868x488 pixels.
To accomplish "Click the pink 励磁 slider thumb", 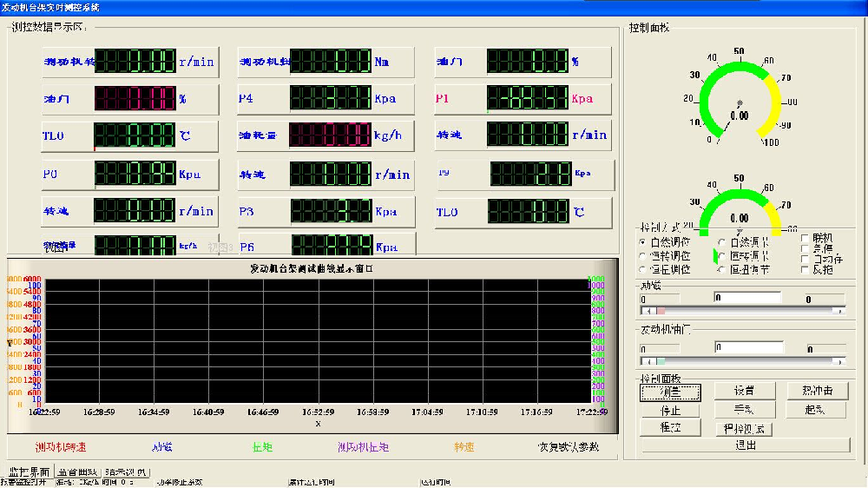I will click(661, 312).
